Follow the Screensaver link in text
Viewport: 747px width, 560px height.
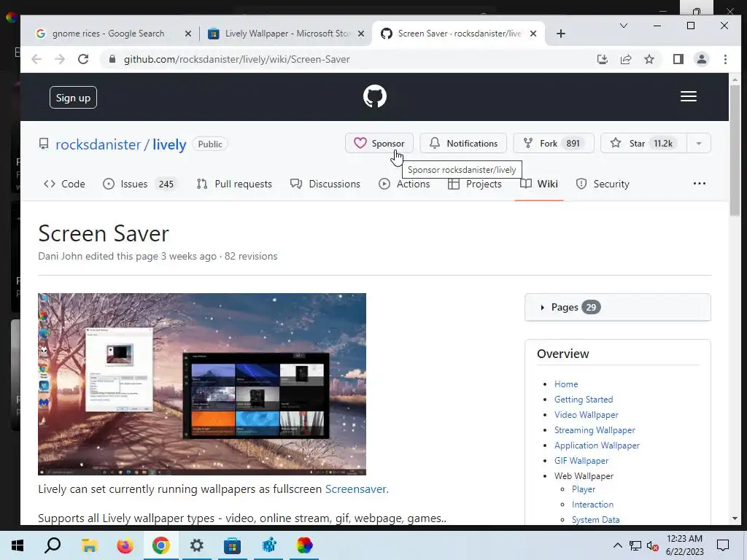tap(355, 489)
